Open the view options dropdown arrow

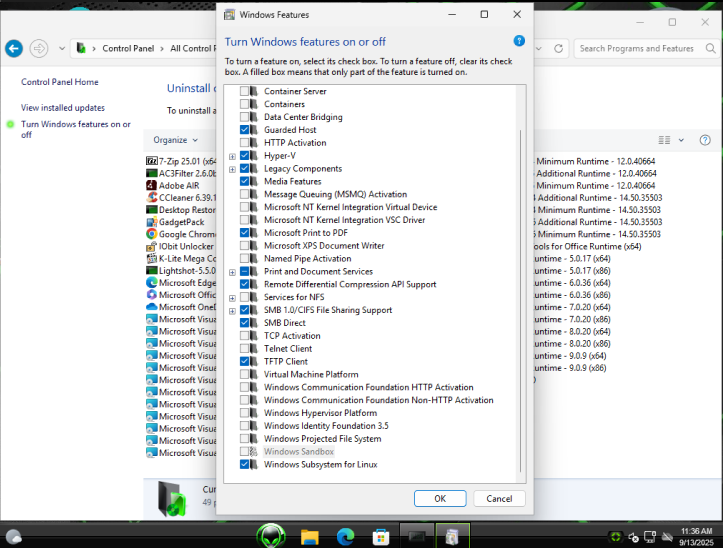(681, 140)
